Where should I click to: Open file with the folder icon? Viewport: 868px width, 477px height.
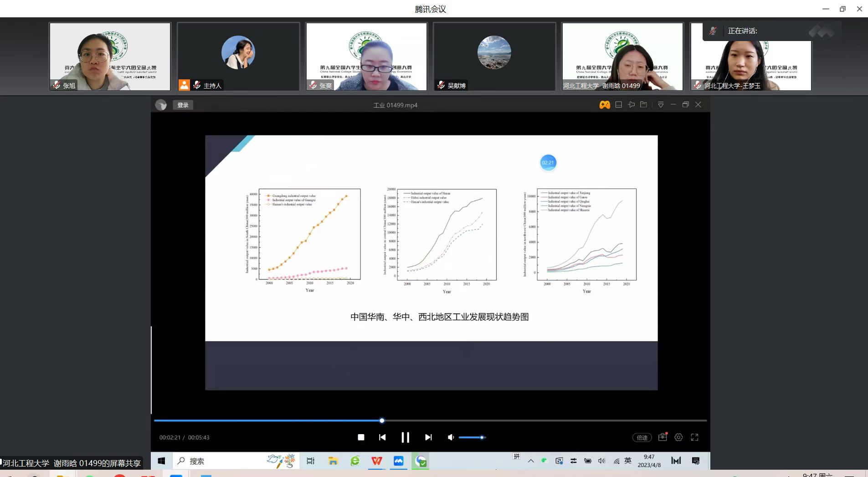coord(643,105)
